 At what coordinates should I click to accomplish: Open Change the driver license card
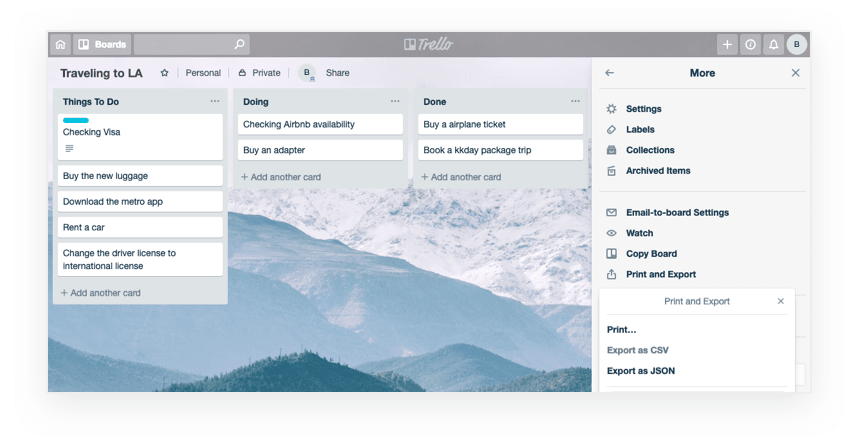click(140, 259)
